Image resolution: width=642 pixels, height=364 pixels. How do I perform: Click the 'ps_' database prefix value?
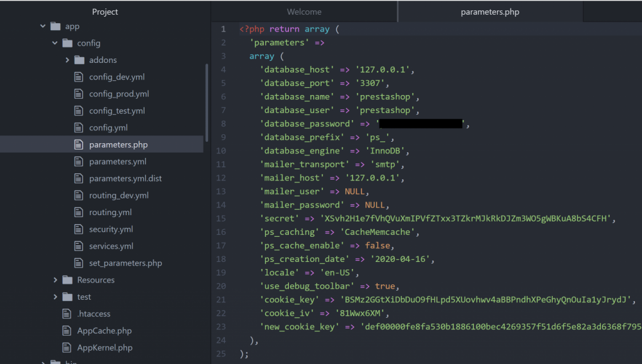[377, 137]
